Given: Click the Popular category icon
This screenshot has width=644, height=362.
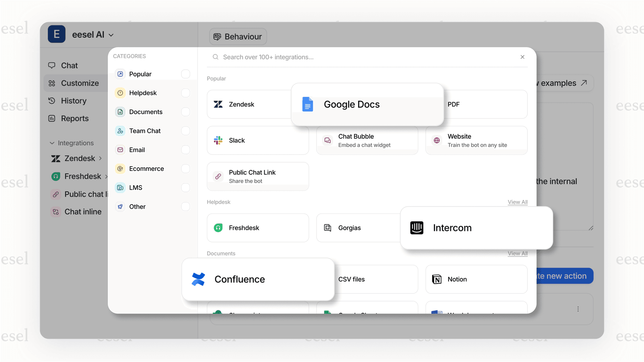Looking at the screenshot, I should 120,74.
